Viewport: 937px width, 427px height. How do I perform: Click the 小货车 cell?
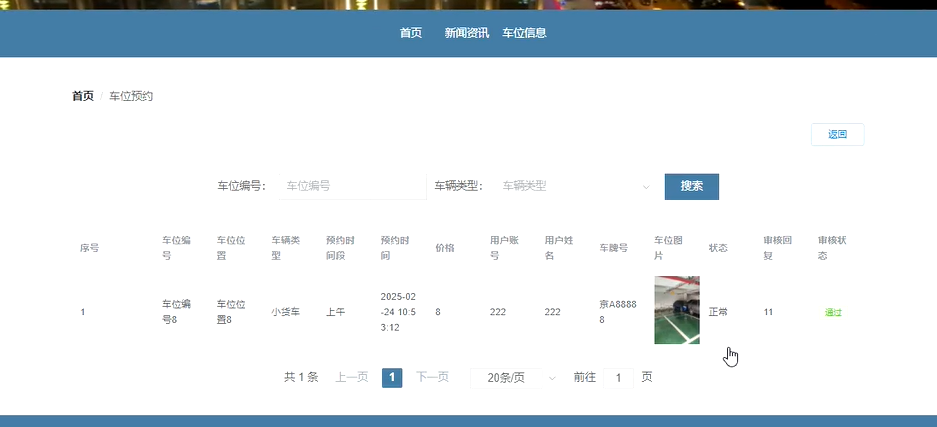point(286,312)
